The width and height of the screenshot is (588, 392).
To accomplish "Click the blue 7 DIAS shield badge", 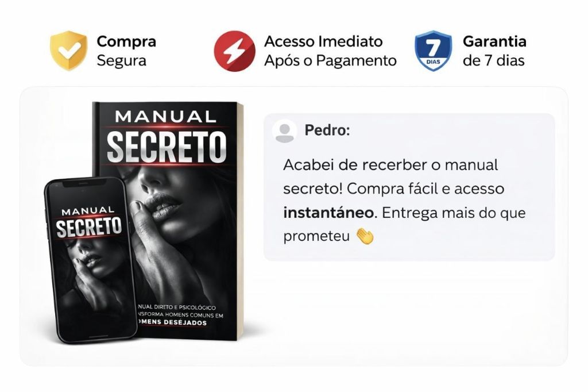I will (x=433, y=51).
